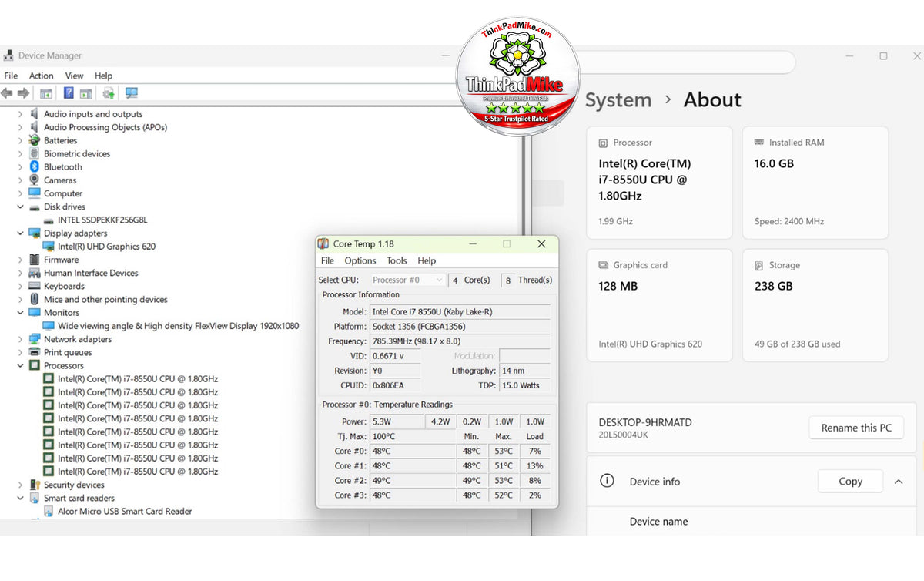Collapse the Monitors node
The height and width of the screenshot is (581, 924).
[x=20, y=312]
